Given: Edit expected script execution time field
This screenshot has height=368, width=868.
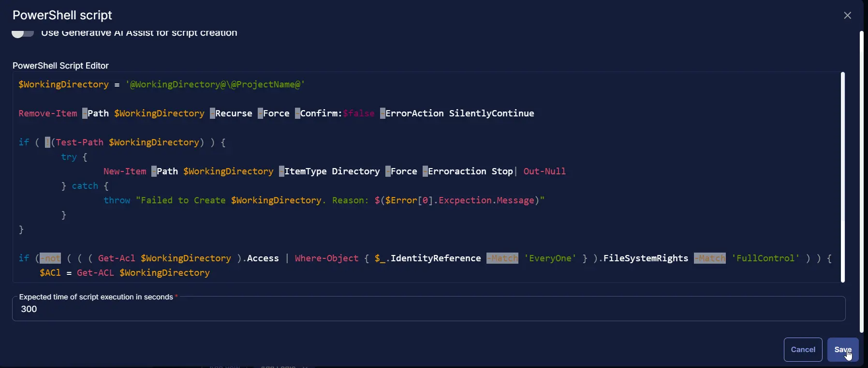Looking at the screenshot, I should pos(428,309).
